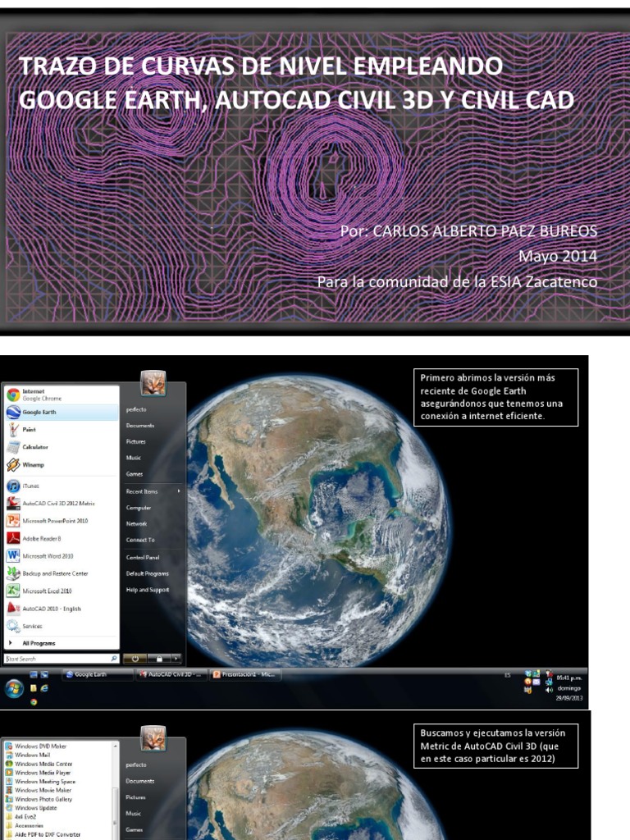Open Microsoft PowerPoint 2010

61,521
